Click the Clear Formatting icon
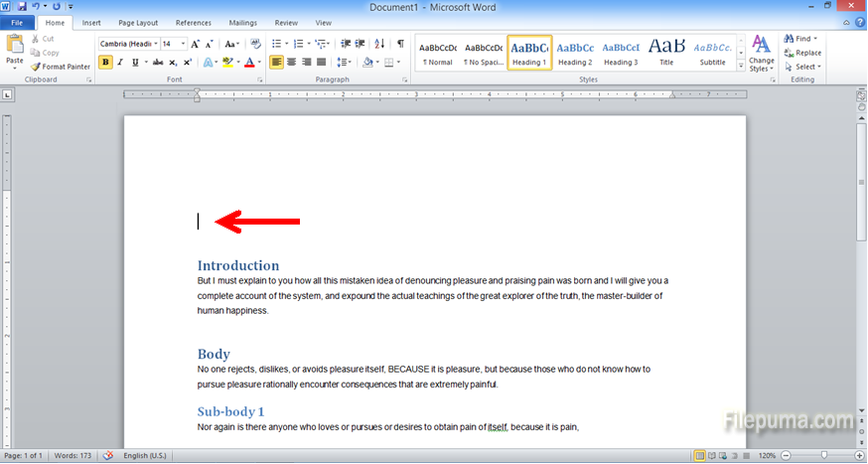868x464 pixels. click(x=255, y=44)
